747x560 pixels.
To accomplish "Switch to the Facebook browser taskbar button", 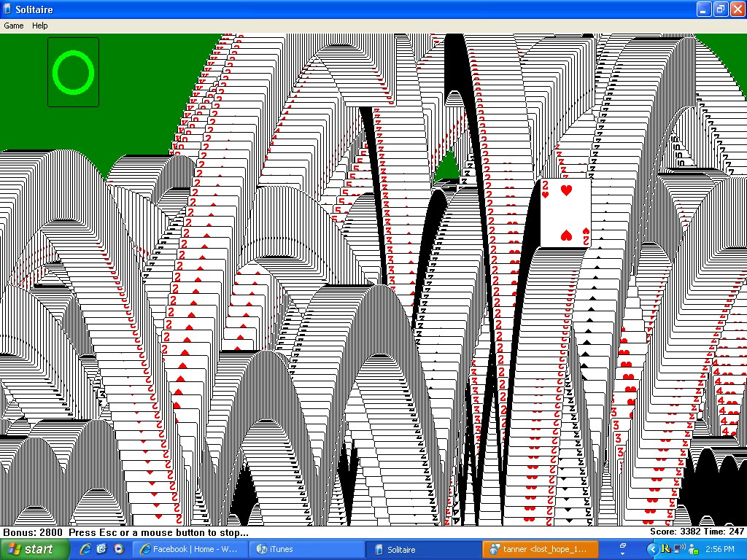I will tap(190, 549).
